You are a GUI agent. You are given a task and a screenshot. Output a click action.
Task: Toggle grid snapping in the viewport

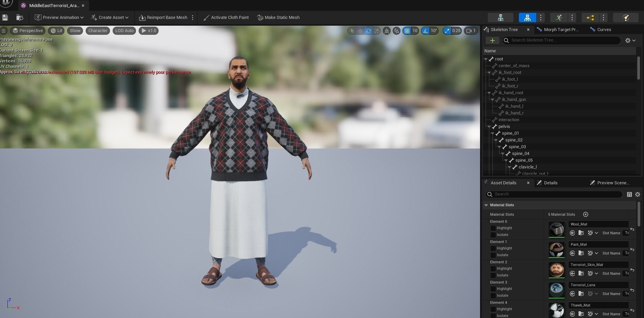tap(407, 31)
